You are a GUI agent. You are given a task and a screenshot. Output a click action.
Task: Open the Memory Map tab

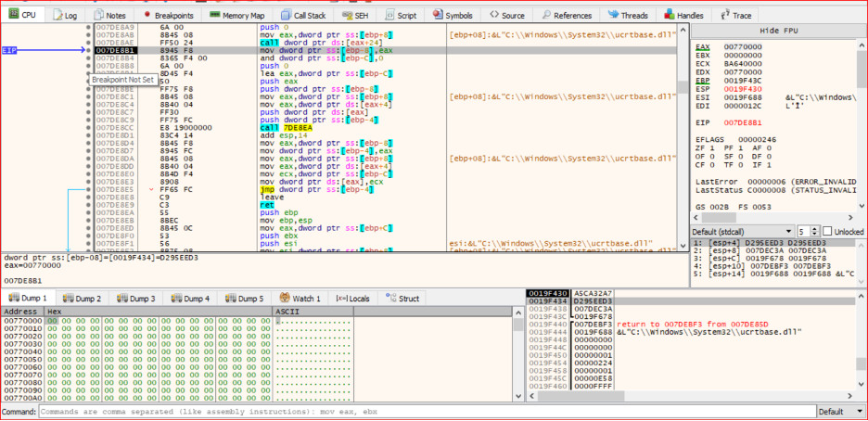(236, 16)
